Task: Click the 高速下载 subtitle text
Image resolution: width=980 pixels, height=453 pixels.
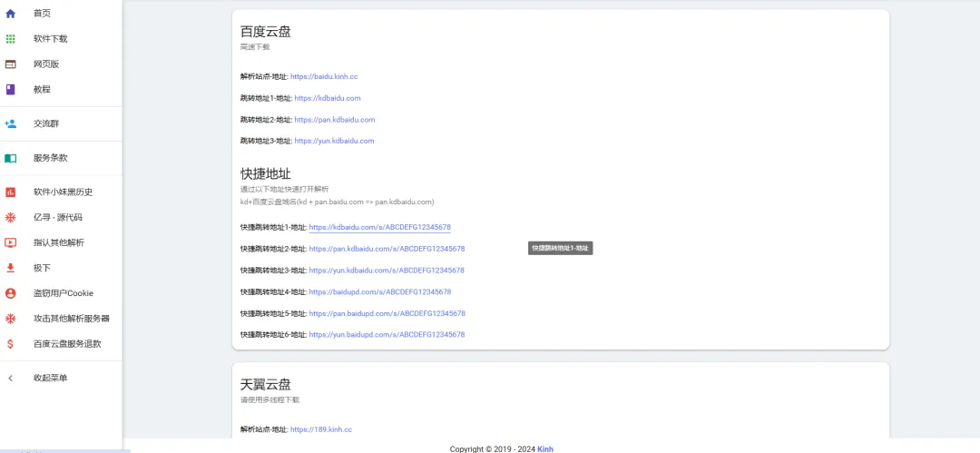Action: (x=255, y=47)
